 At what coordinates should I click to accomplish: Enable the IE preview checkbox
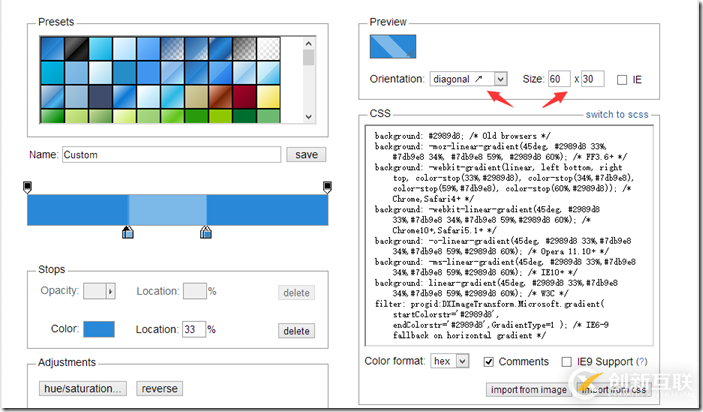point(622,80)
